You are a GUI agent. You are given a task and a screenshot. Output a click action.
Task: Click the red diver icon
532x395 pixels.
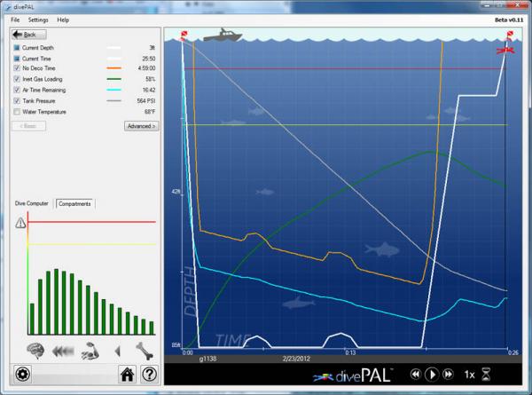505,51
